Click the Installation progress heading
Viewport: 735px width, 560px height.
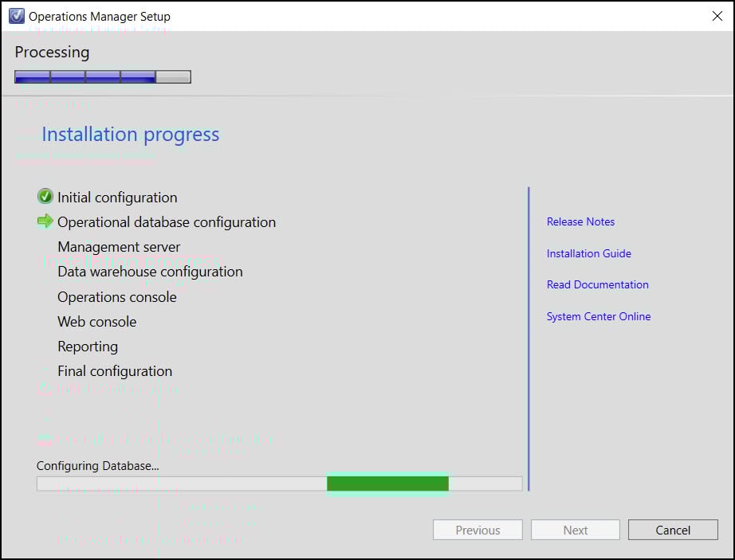pos(130,135)
